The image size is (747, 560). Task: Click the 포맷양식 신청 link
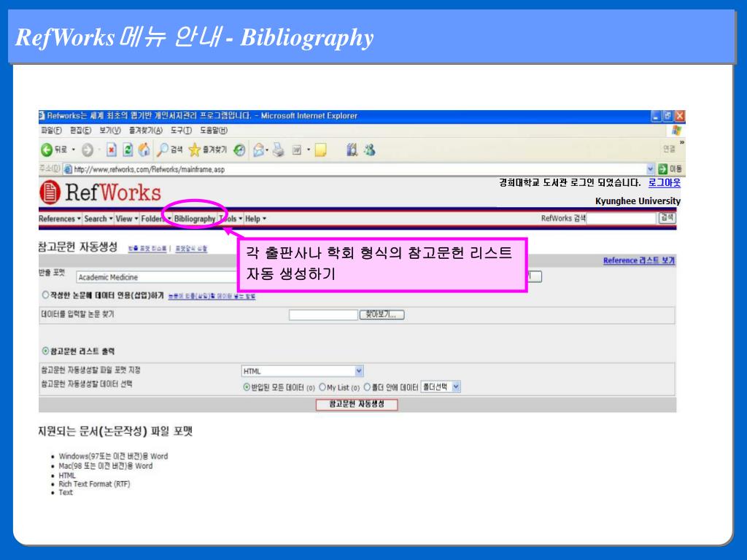point(191,249)
